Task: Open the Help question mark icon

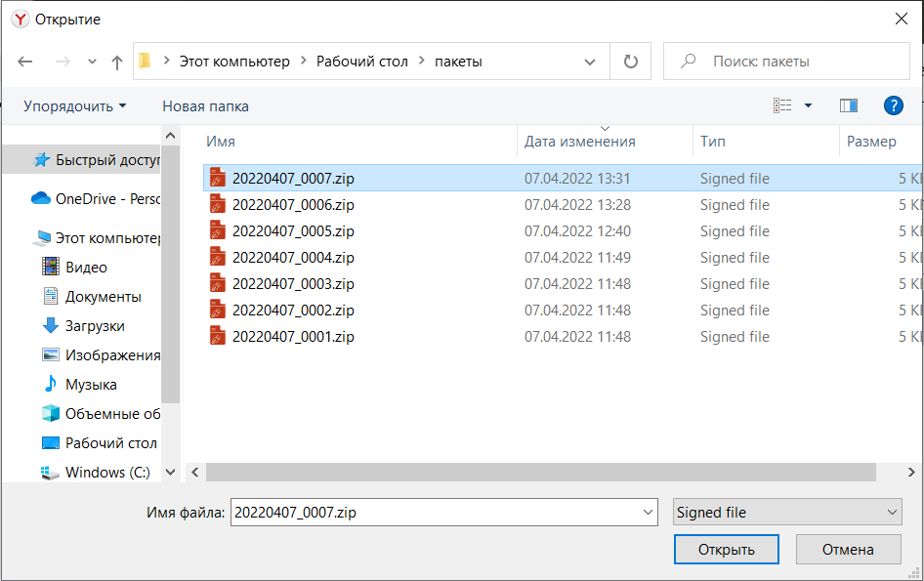Action: click(892, 105)
